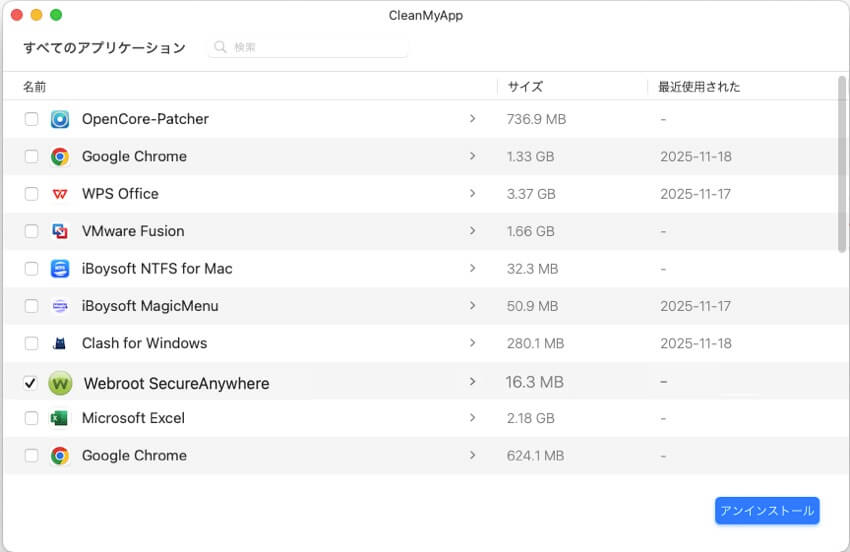Click the iBoysoft NTFS for Mac icon
This screenshot has width=850, height=552.
point(60,268)
